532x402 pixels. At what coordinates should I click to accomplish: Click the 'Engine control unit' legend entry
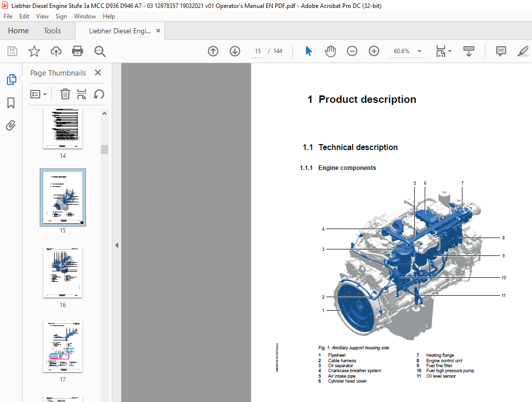444,361
